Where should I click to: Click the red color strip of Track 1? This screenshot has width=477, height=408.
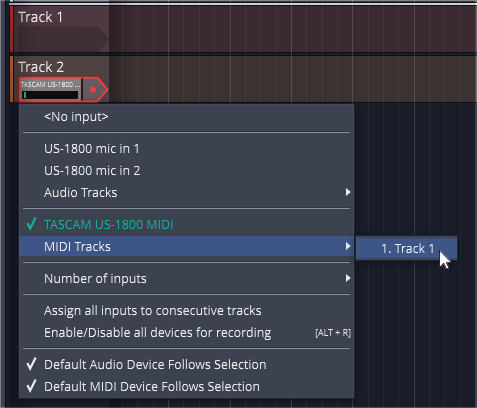(11, 29)
